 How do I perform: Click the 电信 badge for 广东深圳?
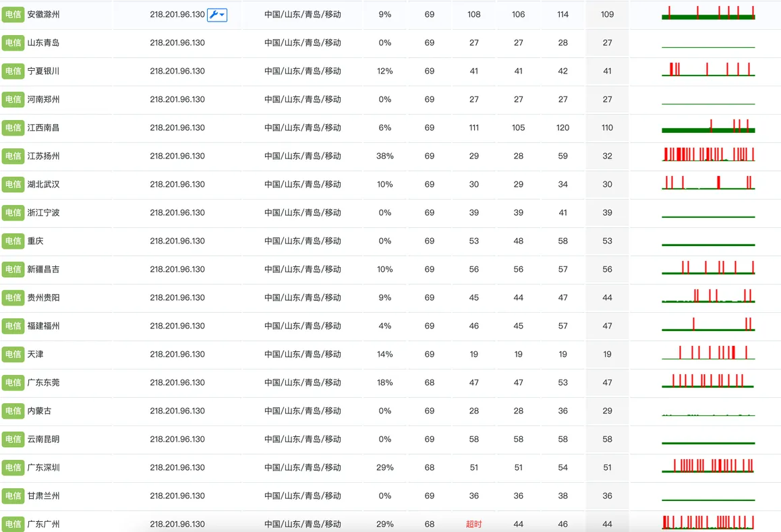point(13,467)
